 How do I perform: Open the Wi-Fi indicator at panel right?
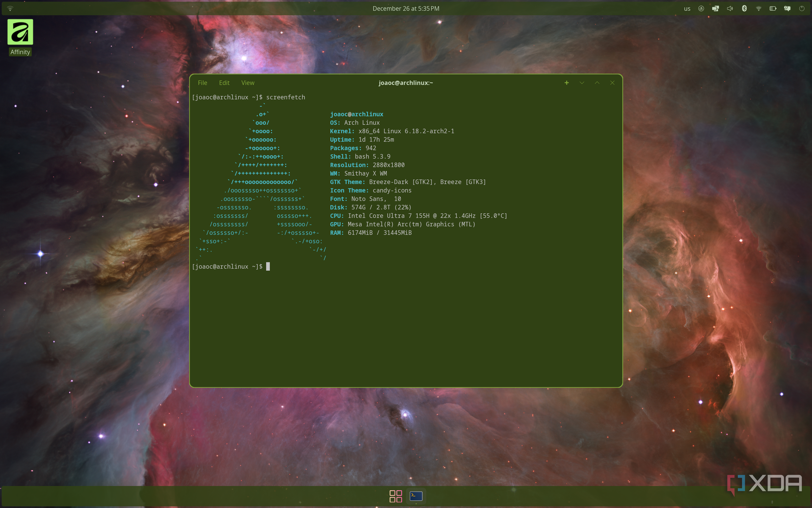point(758,8)
